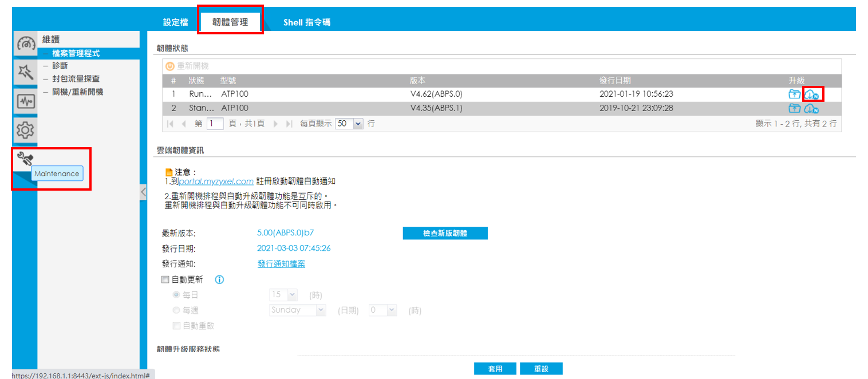
Task: Toggle the 自動重啟 checkbox
Action: pyautogui.click(x=176, y=325)
